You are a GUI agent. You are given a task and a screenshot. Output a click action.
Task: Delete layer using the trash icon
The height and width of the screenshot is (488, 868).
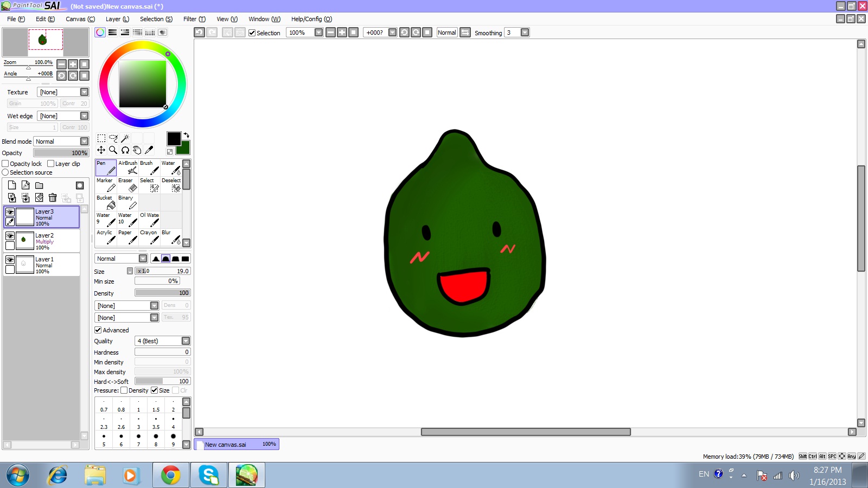53,198
